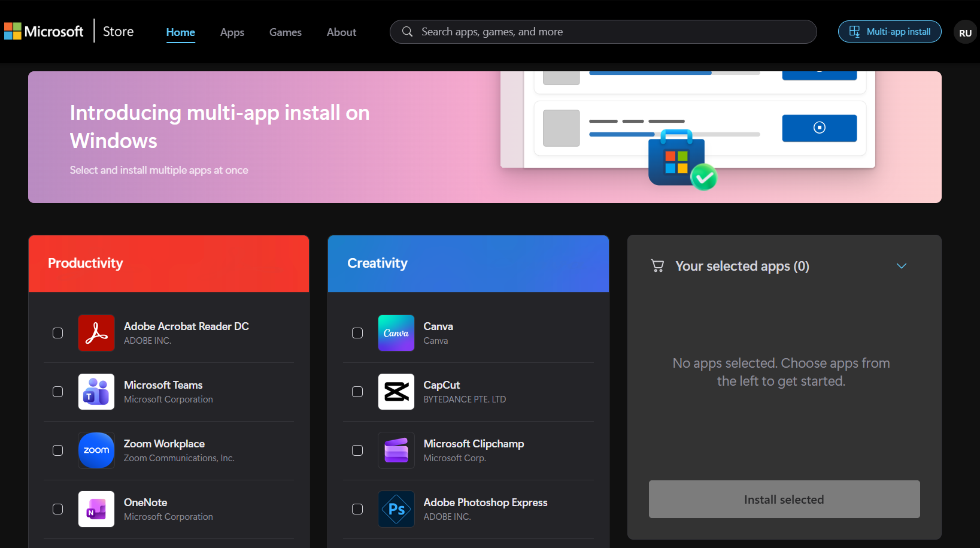This screenshot has width=980, height=548.
Task: Collapse the Your selected apps panel
Action: (902, 266)
